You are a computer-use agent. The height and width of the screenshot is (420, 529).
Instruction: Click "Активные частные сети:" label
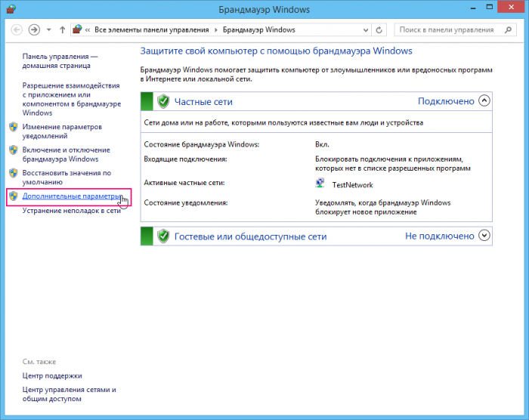[184, 183]
